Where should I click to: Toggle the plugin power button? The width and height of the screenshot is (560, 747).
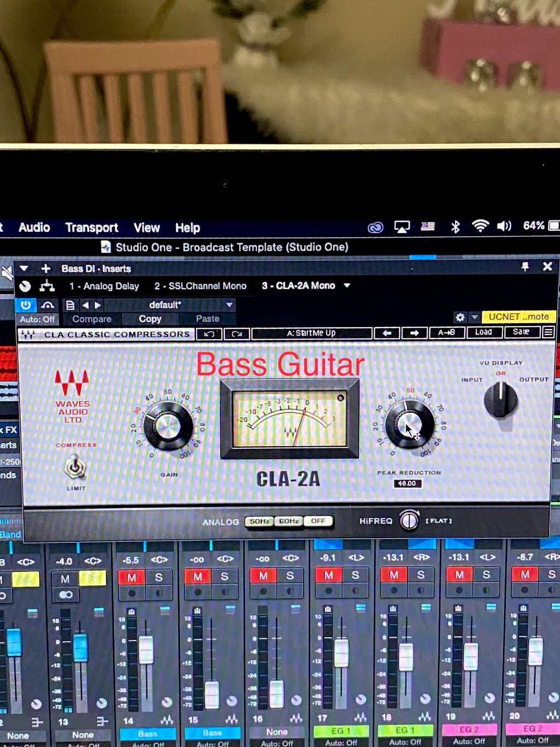(26, 305)
